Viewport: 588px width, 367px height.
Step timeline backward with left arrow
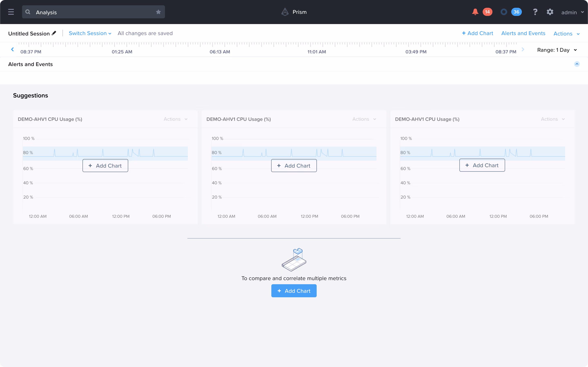12,49
